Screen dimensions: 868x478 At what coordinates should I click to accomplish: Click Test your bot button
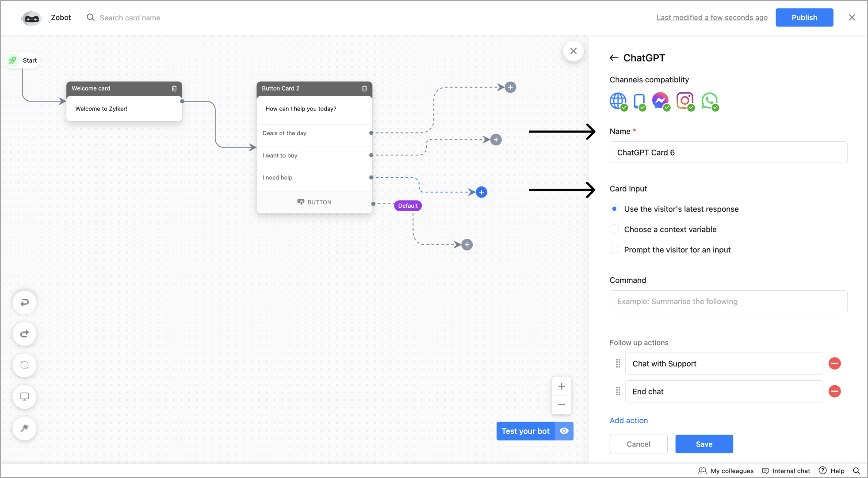coord(526,431)
